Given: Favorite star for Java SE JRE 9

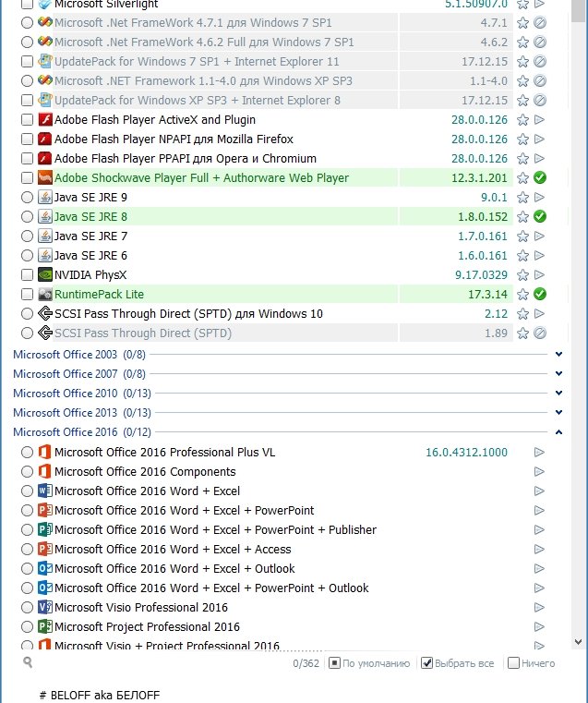Looking at the screenshot, I should coord(522,198).
